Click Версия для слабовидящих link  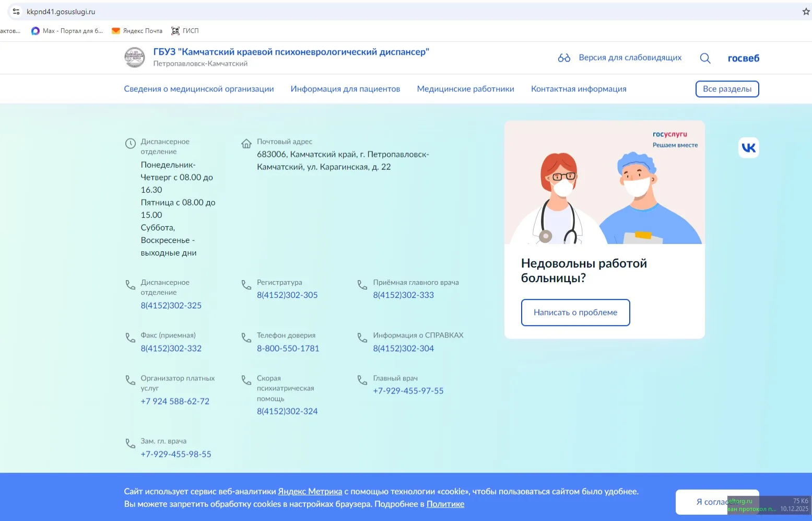pos(630,57)
